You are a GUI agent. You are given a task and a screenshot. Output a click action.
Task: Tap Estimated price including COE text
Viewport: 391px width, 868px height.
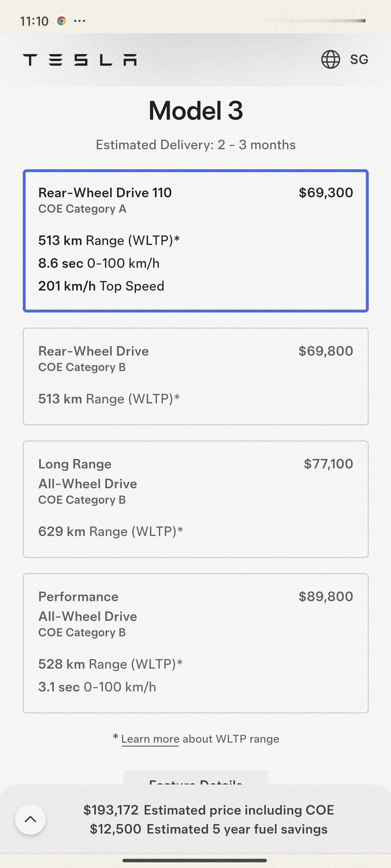(x=239, y=810)
